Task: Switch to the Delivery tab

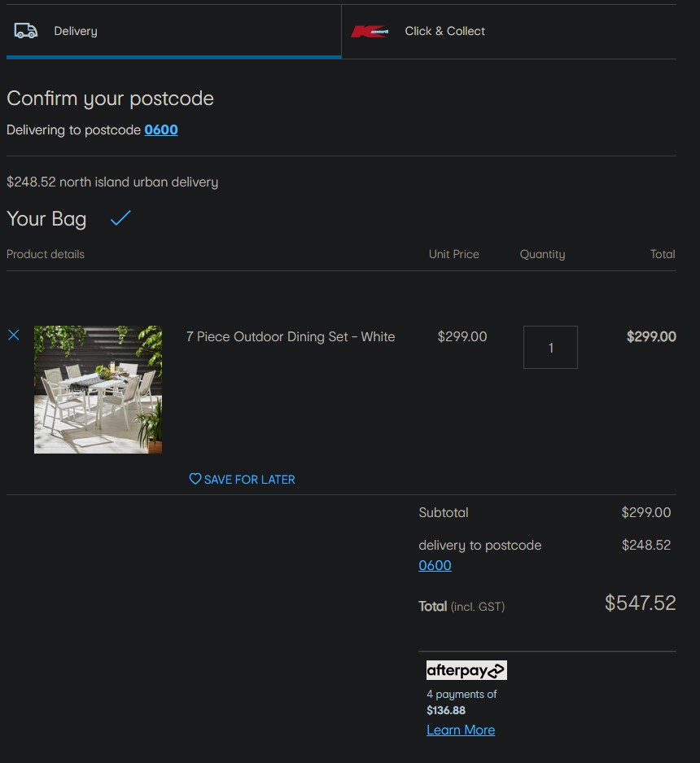Action: pyautogui.click(x=75, y=31)
